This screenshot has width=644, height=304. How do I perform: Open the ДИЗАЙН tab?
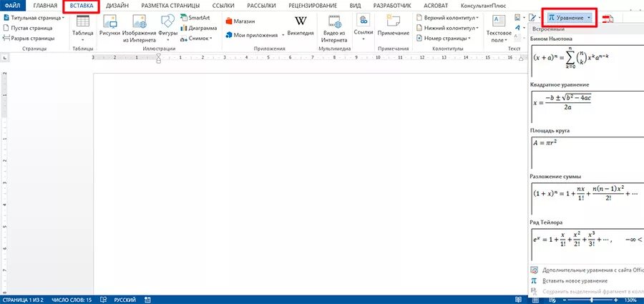point(117,6)
